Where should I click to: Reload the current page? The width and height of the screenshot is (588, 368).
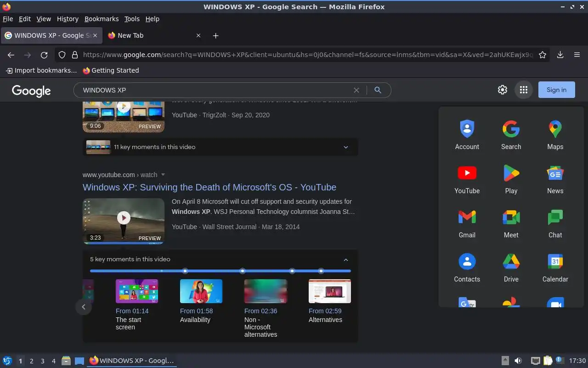tap(44, 55)
